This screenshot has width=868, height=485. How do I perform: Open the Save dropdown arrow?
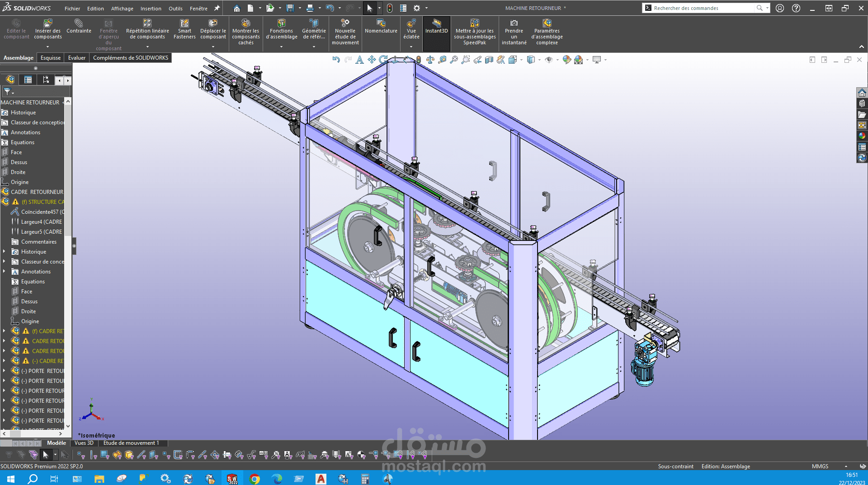click(x=299, y=8)
